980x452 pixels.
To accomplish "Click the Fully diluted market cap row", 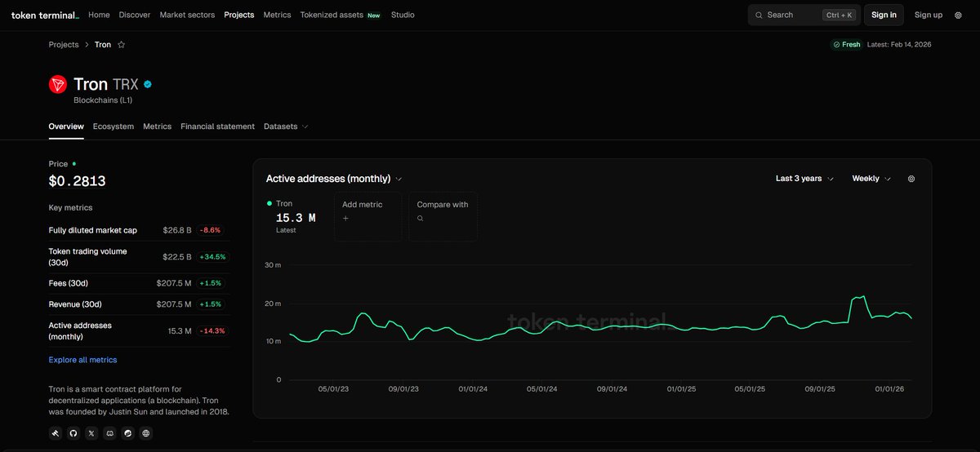I will click(139, 230).
